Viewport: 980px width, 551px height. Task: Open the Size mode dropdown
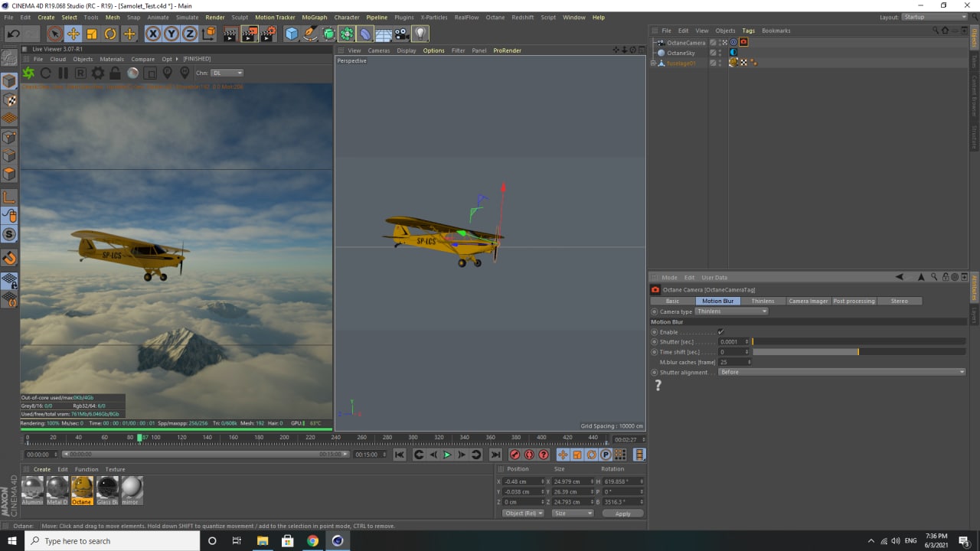[573, 514]
